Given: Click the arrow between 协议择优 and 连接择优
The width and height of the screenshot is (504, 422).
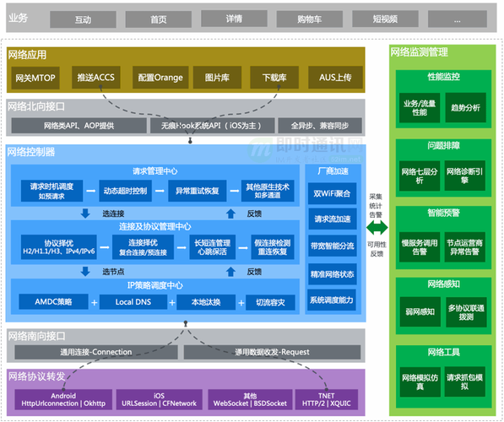Looking at the screenshot, I should [105, 247].
